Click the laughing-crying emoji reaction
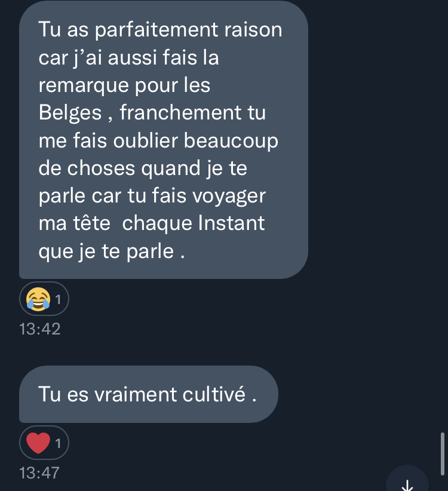The image size is (448, 491). pos(38,299)
